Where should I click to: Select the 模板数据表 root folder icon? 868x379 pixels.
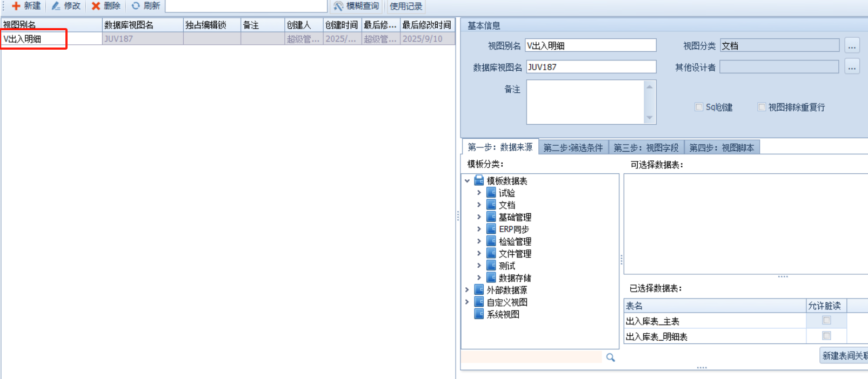[479, 180]
